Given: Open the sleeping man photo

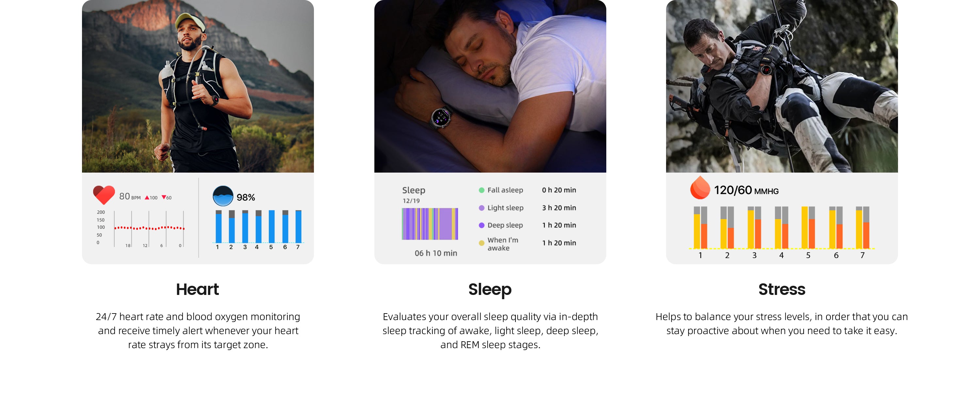Looking at the screenshot, I should [490, 86].
